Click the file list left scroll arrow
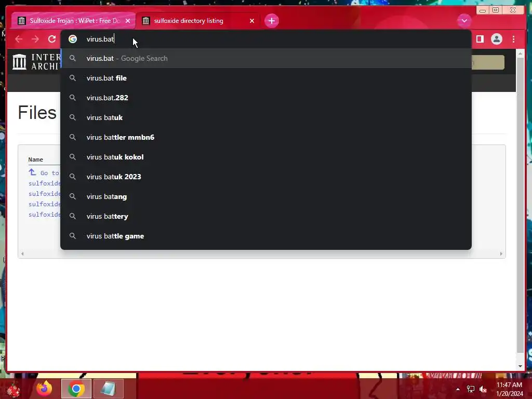The image size is (532, 399). 22,254
